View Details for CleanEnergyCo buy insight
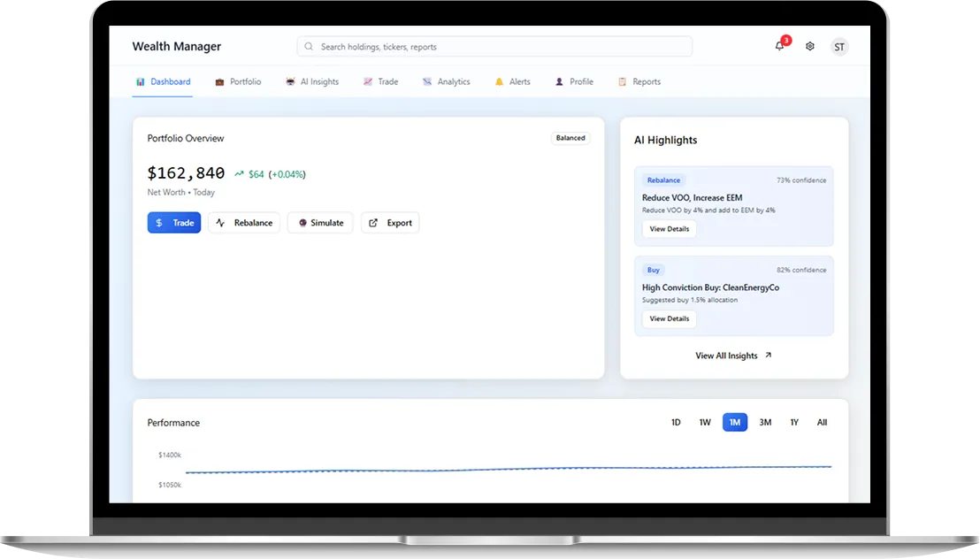Viewport: 980px width, 559px height. tap(669, 319)
